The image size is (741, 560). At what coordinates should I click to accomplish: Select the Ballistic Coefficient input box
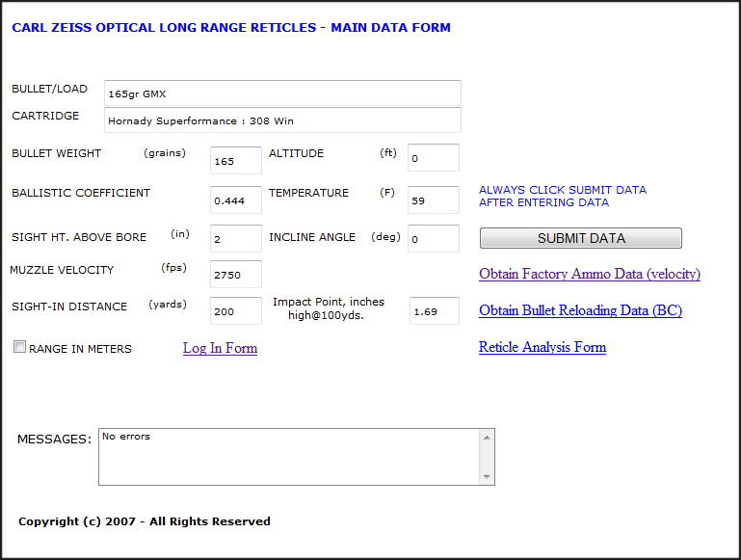tap(236, 200)
